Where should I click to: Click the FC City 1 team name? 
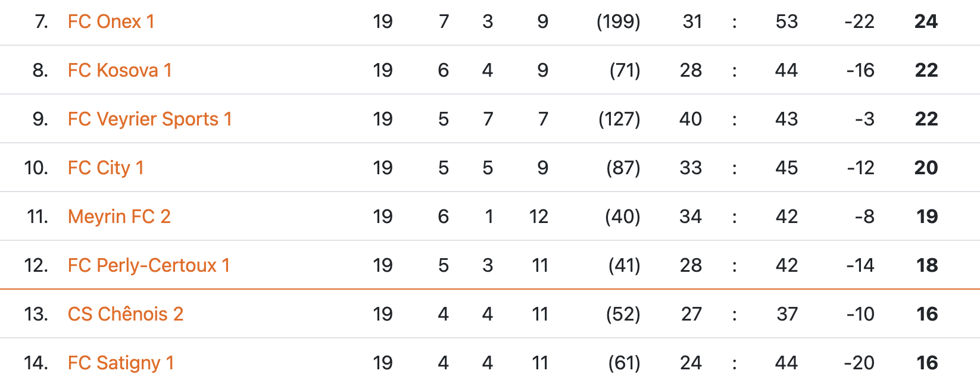(x=105, y=168)
